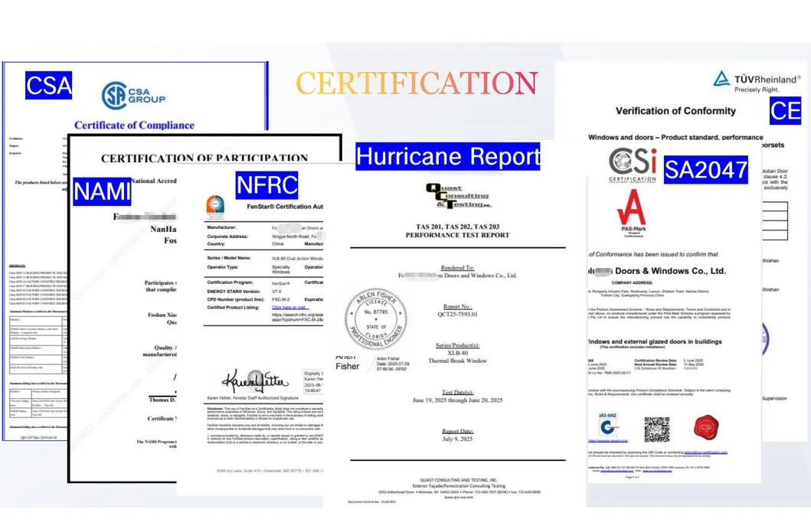
Task: Click the 'TAS 201, TAS 202, TAS 203' line
Action: (x=458, y=227)
